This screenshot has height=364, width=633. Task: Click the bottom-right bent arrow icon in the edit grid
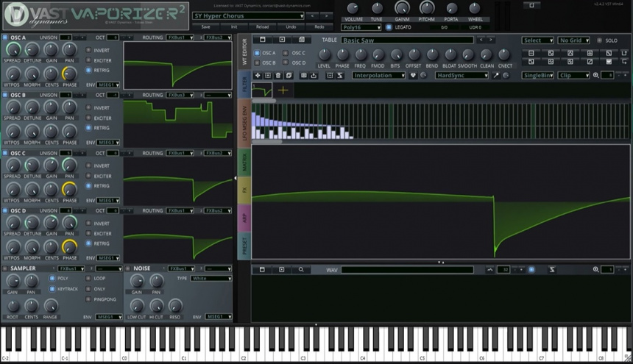click(624, 62)
